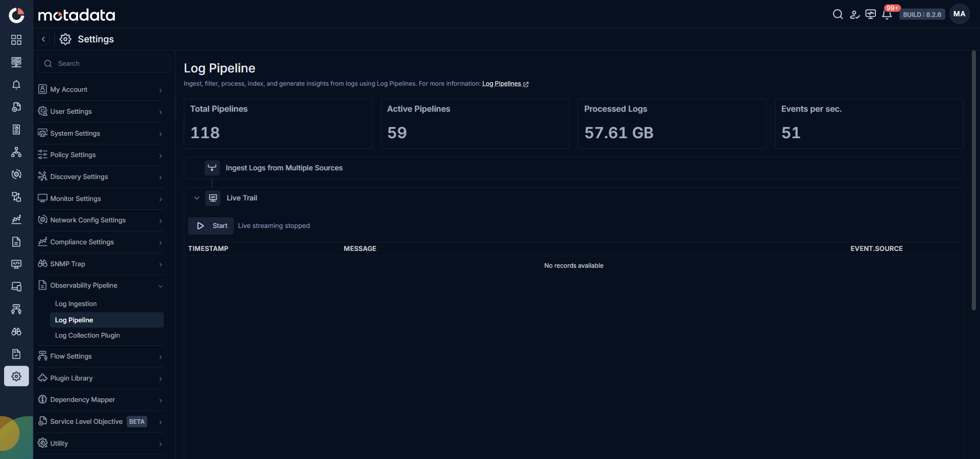Click the Plugin Library puzzle icon

coord(42,378)
